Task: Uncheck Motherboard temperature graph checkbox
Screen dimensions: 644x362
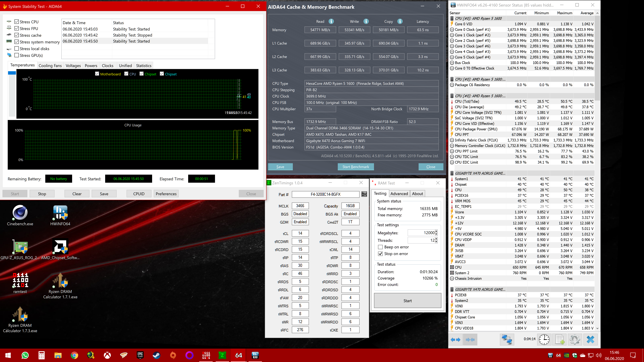Action: point(97,74)
